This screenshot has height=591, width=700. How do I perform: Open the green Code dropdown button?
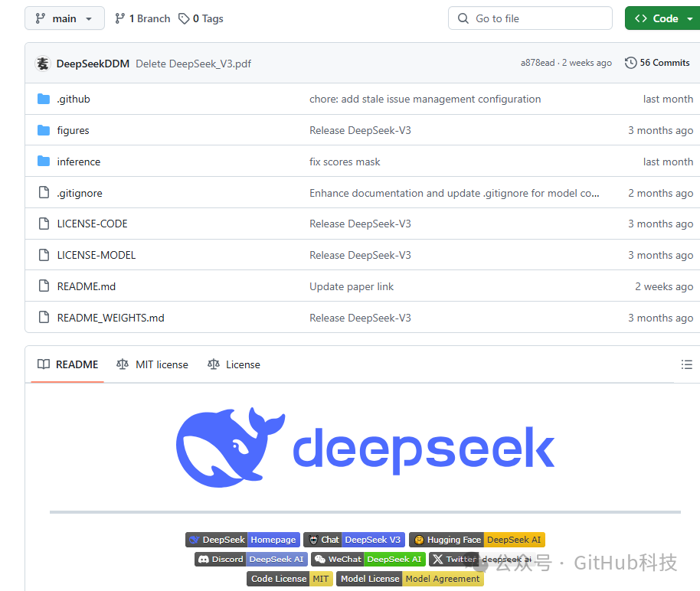pos(663,18)
